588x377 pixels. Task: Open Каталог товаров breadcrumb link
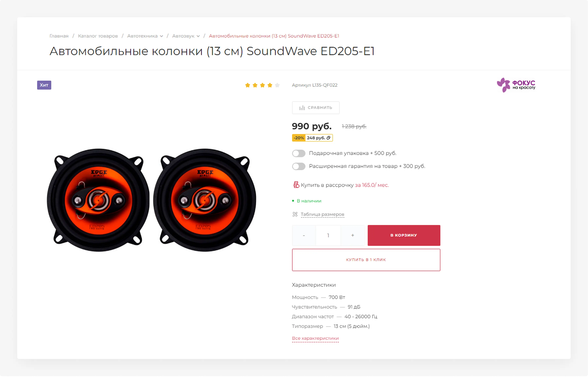(98, 36)
